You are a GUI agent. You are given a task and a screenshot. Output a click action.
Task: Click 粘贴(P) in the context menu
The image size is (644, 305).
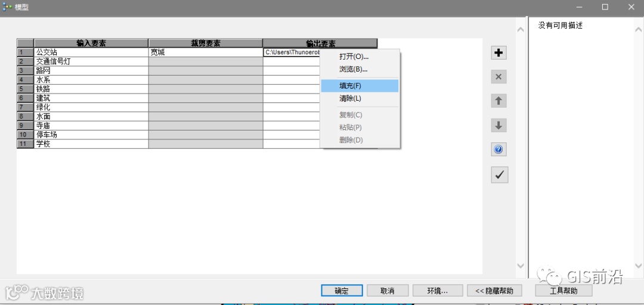360,127
